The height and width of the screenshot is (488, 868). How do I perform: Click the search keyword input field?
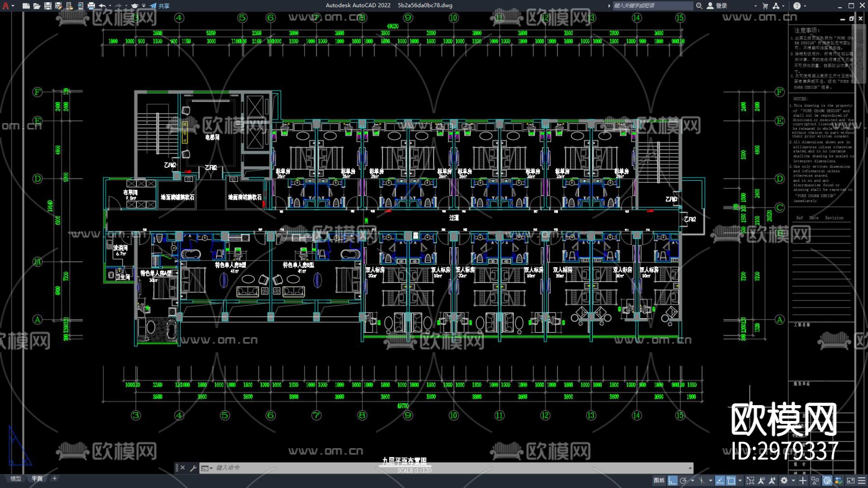tap(652, 6)
